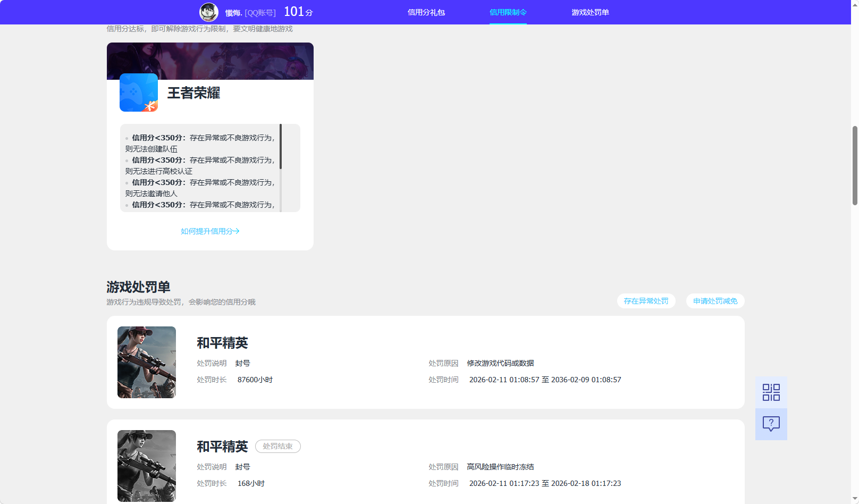Click the 和平精英 thumbnail on first penalty card
Image resolution: width=859 pixels, height=504 pixels.
tap(146, 362)
